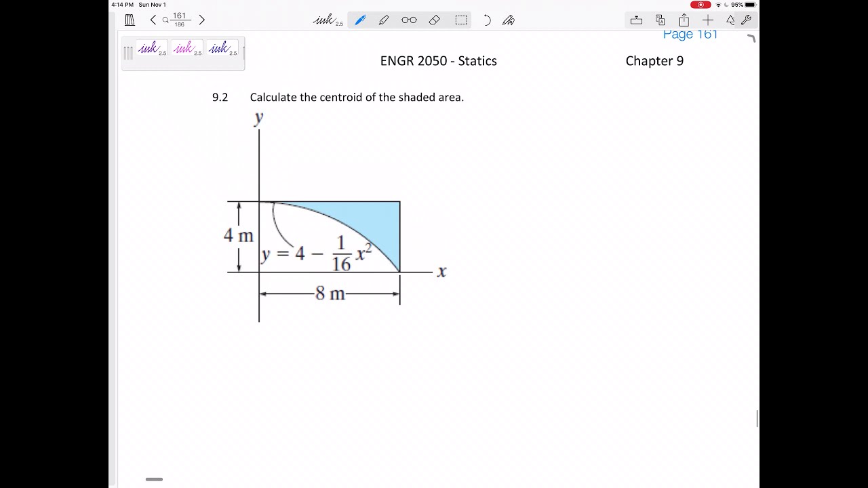Go to next page arrow

[201, 20]
